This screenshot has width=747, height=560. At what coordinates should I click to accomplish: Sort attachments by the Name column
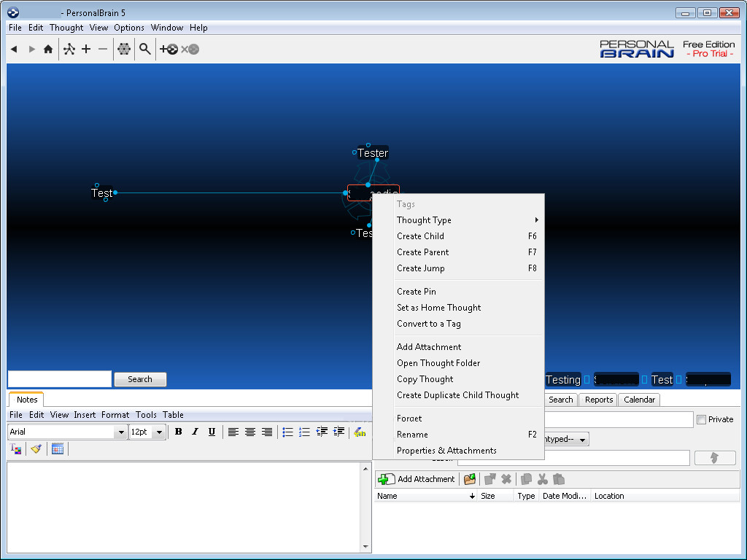pos(425,496)
